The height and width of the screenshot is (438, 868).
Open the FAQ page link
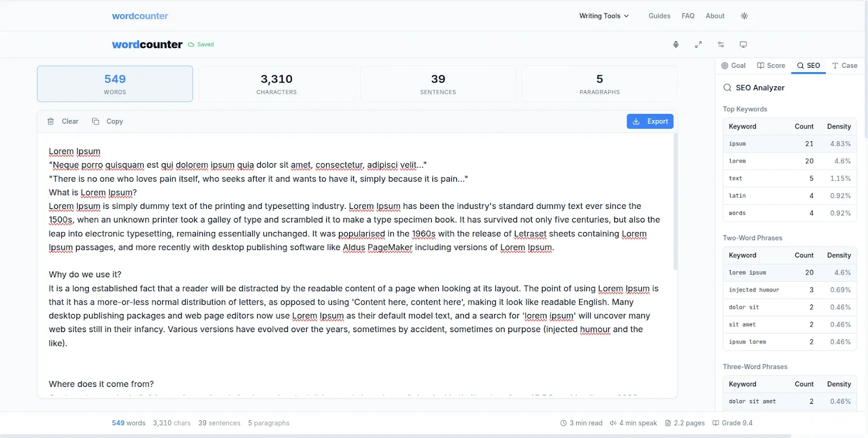point(688,16)
